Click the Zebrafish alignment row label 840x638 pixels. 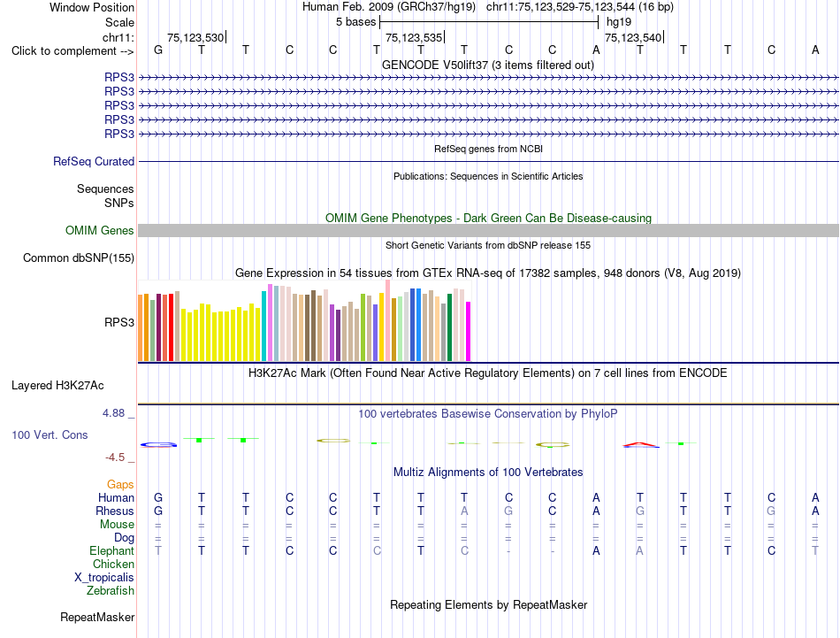[x=111, y=590]
